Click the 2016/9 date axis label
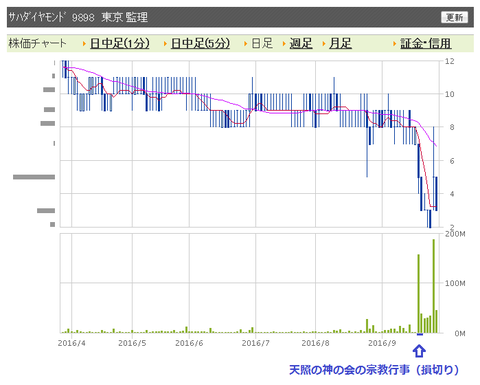The width and height of the screenshot is (480, 385). pos(382,343)
